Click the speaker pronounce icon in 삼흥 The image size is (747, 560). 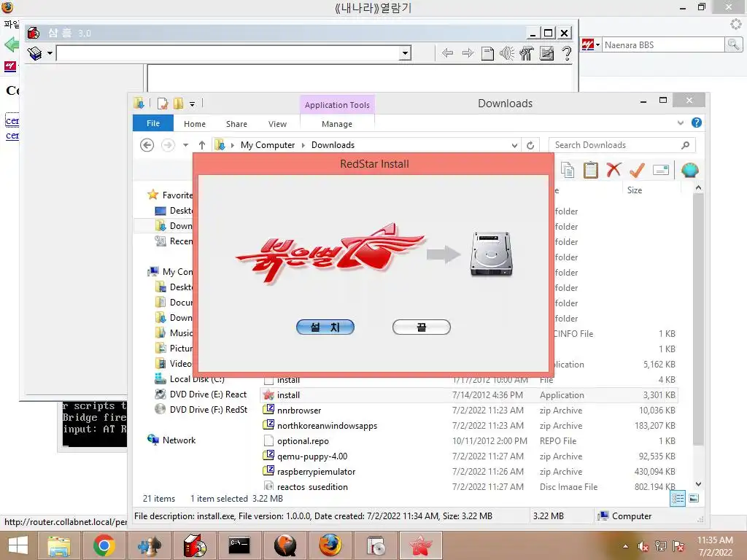[x=507, y=52]
